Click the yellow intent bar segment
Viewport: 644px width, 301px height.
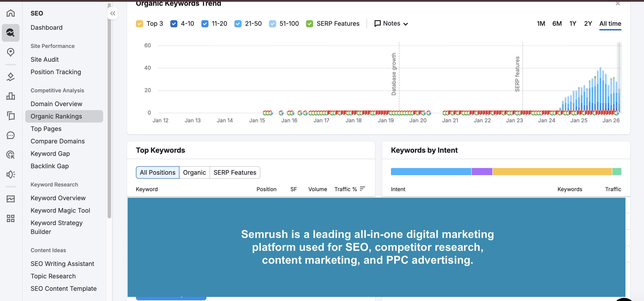coord(552,172)
